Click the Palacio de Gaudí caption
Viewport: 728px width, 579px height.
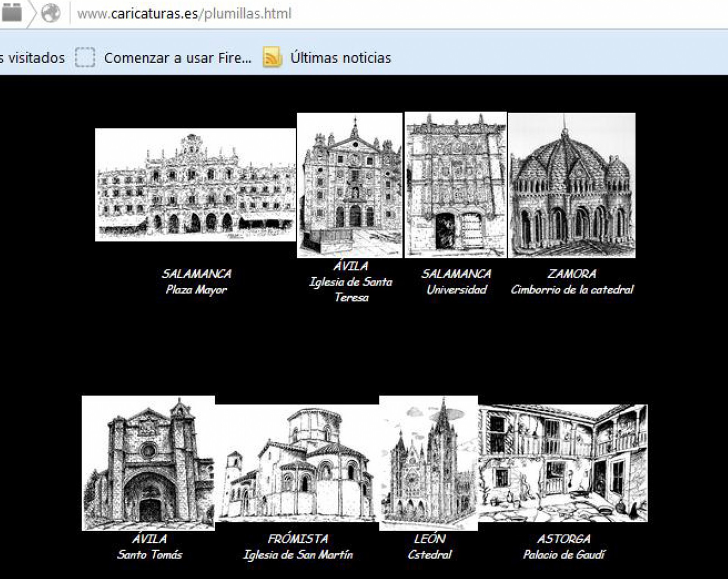point(564,555)
